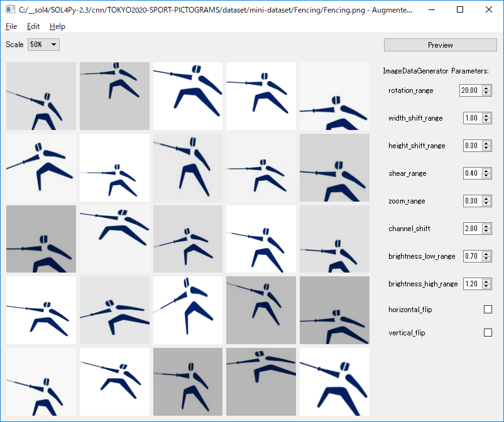Viewport: 504px width, 422px height.
Task: Click the channel_shift value field
Action: [x=472, y=229]
